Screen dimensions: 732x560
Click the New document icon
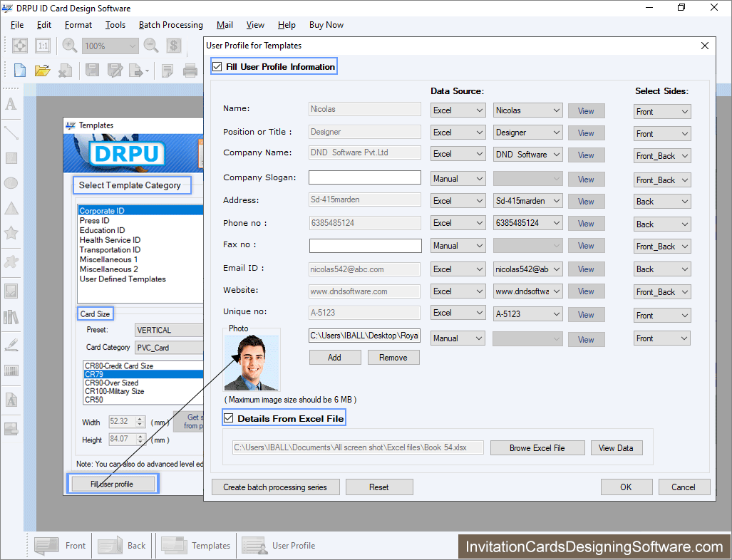click(19, 70)
